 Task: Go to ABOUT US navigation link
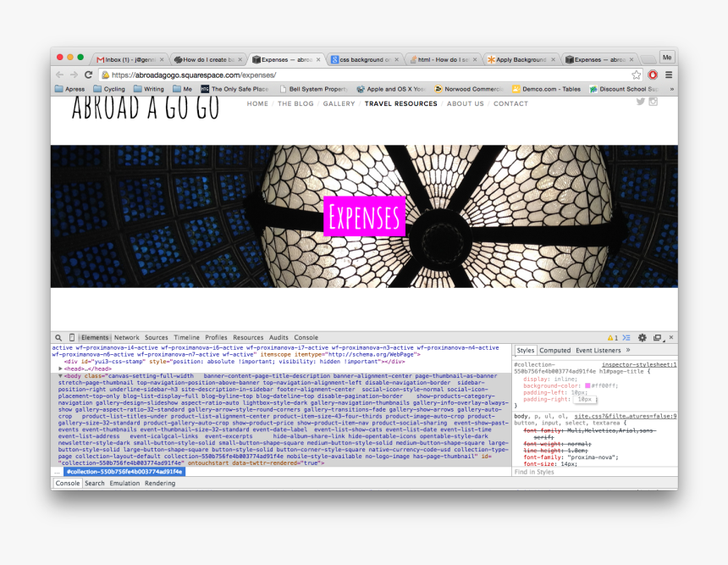(x=466, y=103)
